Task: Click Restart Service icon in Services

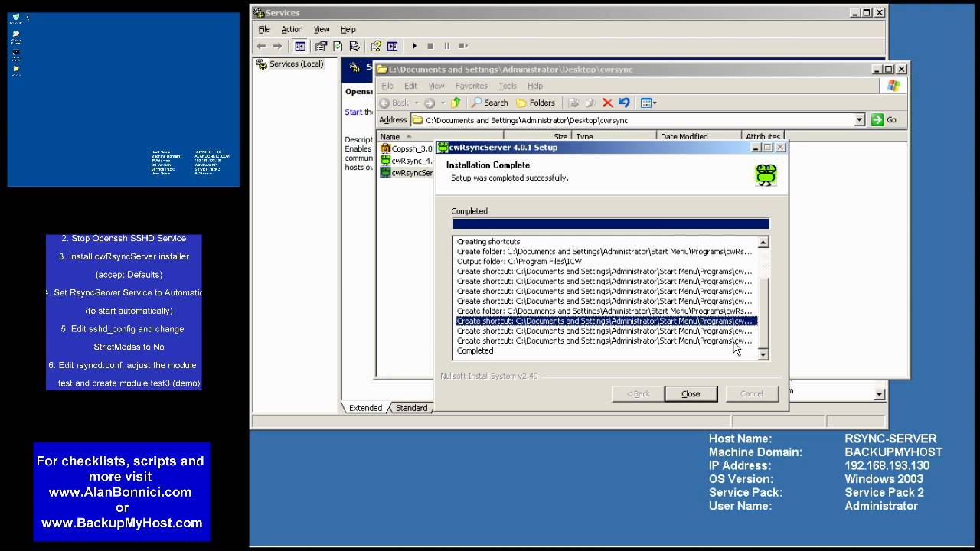Action: pyautogui.click(x=463, y=46)
